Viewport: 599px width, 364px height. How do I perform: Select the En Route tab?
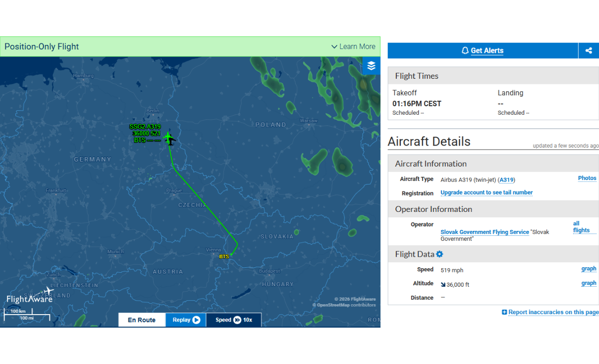coord(142,320)
